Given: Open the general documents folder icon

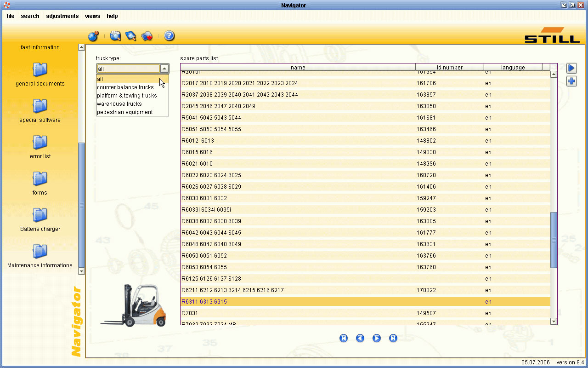Looking at the screenshot, I should click(40, 70).
